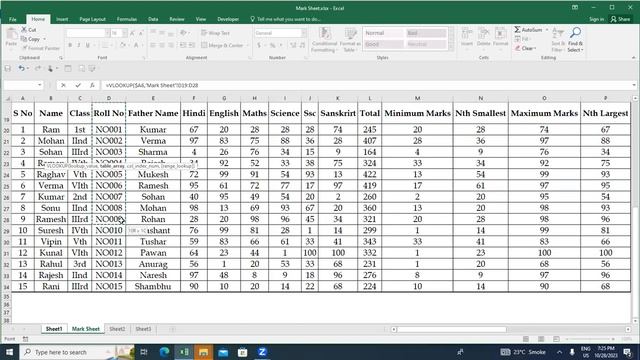640x360 pixels.
Task: Click the Insert Function fx icon
Action: click(x=92, y=85)
